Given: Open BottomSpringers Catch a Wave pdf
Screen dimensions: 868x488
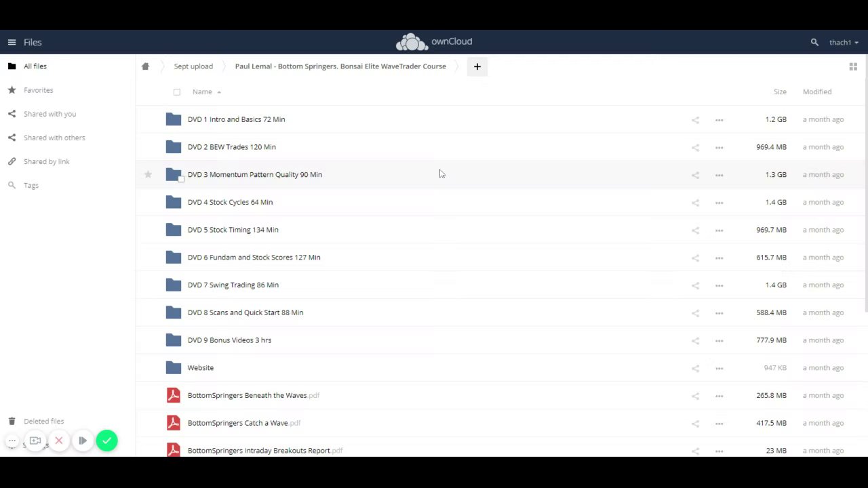Looking at the screenshot, I should pos(244,423).
